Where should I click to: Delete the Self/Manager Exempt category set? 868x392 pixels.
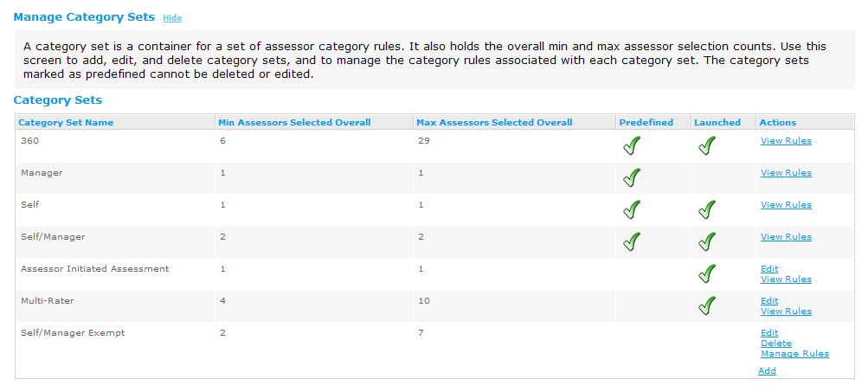776,344
